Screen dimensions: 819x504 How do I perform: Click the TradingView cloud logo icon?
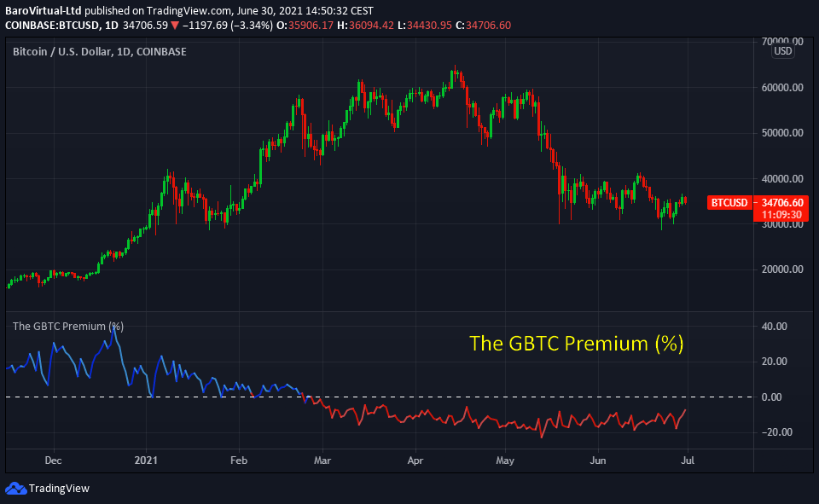[x=15, y=489]
